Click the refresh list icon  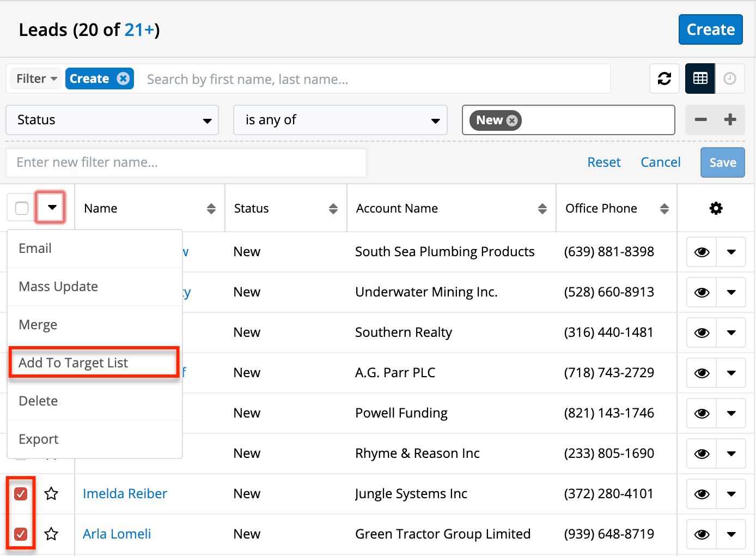664,79
